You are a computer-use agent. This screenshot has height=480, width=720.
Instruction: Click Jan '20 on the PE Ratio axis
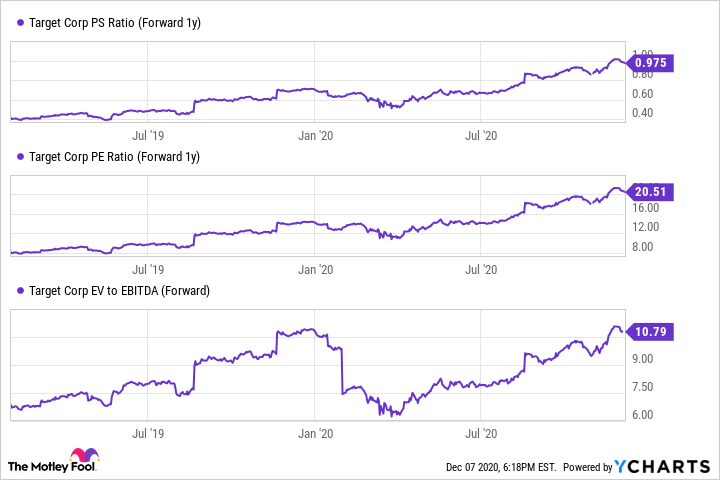tap(316, 268)
